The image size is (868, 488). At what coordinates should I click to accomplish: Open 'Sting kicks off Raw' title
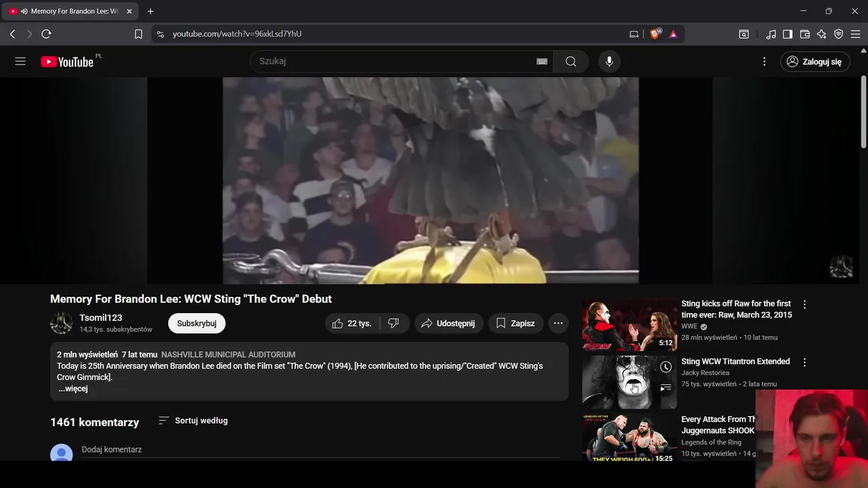(736, 309)
